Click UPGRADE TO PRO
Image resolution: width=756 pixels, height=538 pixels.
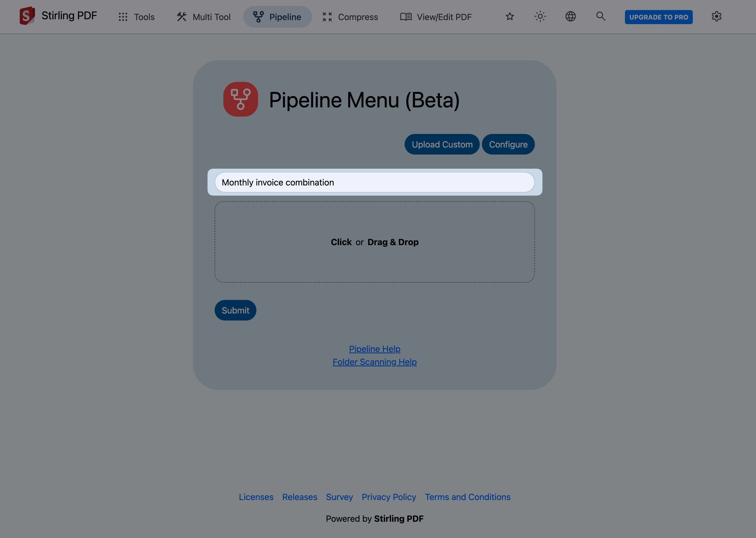coord(658,17)
